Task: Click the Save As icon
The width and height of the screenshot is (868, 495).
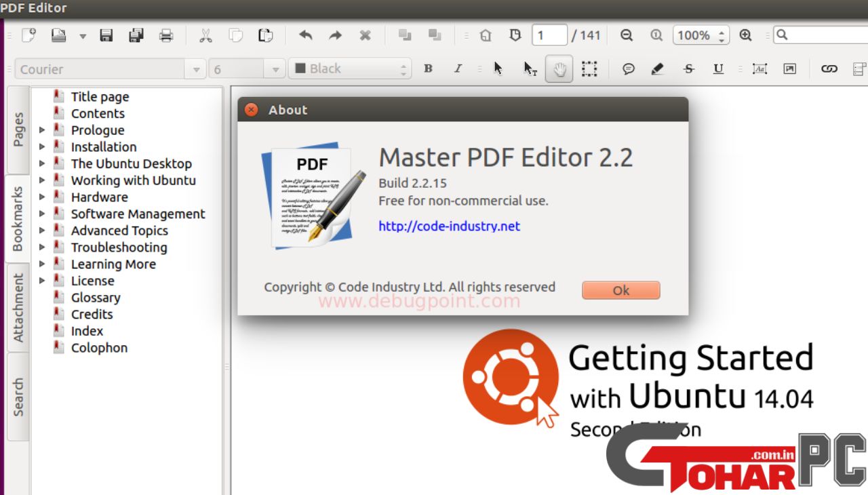Action: pos(136,35)
